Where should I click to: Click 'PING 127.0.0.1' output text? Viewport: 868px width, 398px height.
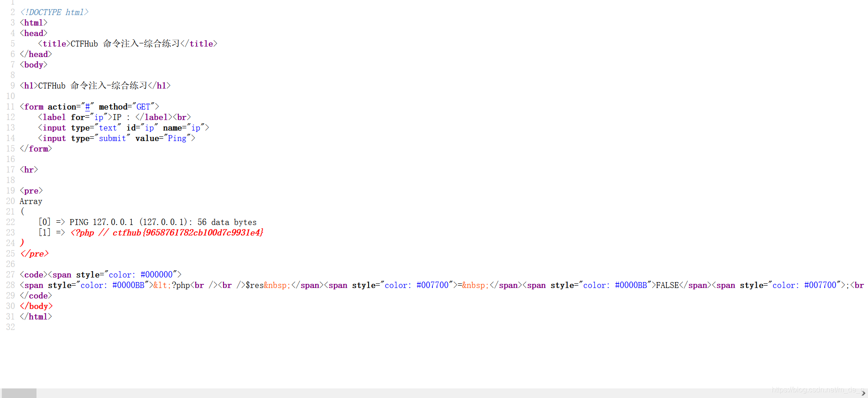101,222
